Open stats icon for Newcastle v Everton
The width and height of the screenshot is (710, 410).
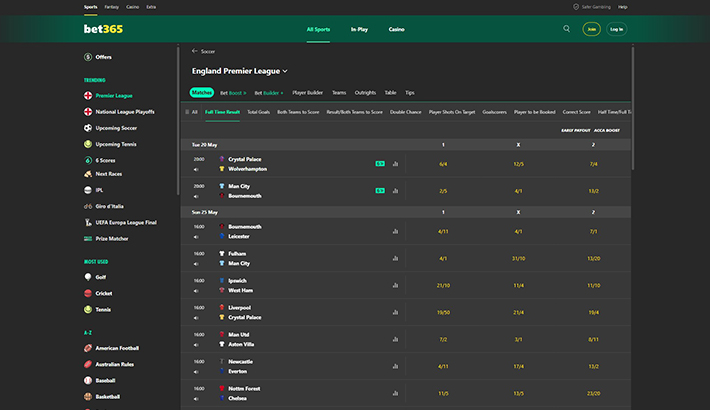point(395,366)
